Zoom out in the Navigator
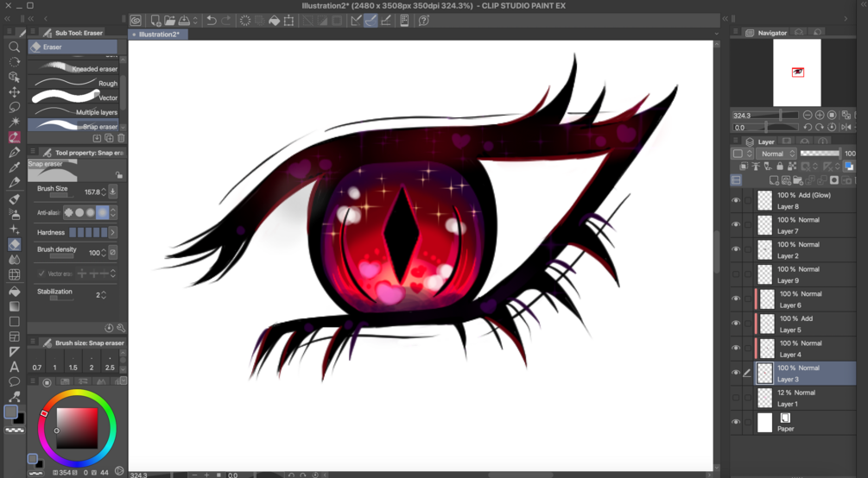 [808, 115]
